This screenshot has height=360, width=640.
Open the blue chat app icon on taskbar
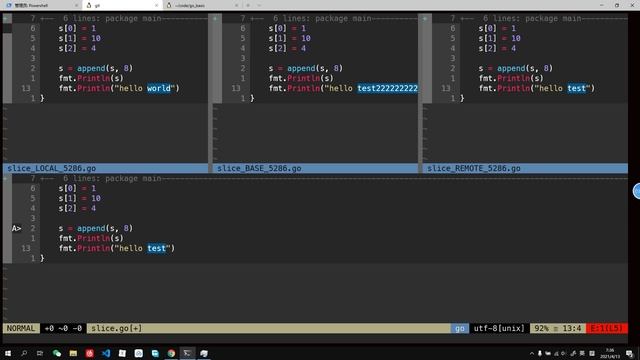[155, 353]
